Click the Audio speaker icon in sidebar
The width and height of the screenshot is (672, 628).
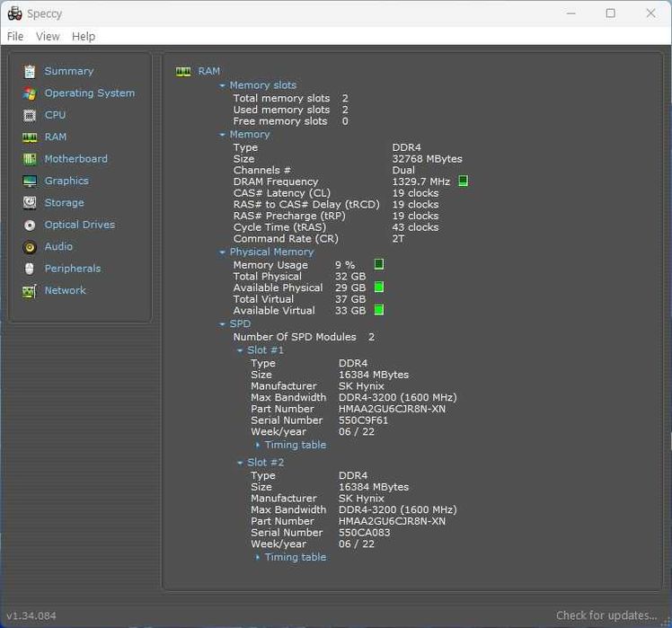click(30, 247)
